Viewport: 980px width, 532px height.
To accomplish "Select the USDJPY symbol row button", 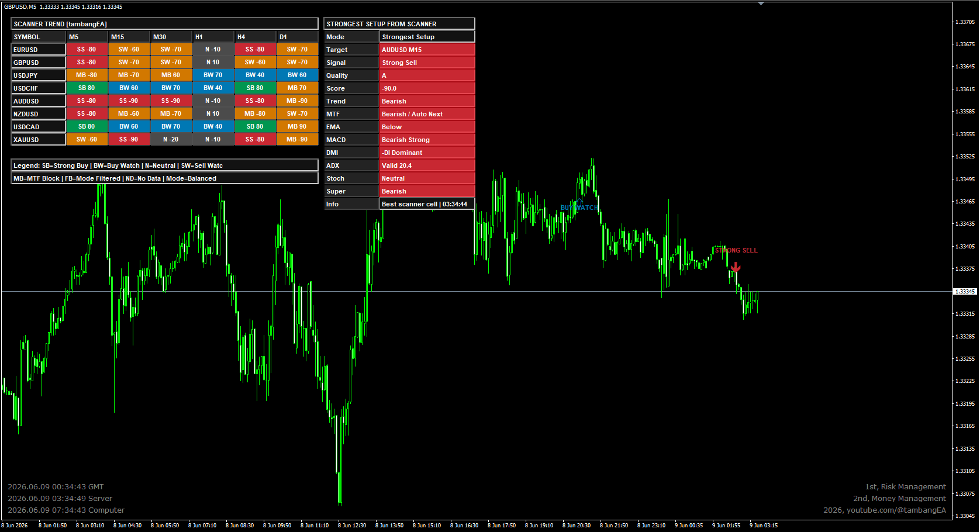I will point(38,75).
